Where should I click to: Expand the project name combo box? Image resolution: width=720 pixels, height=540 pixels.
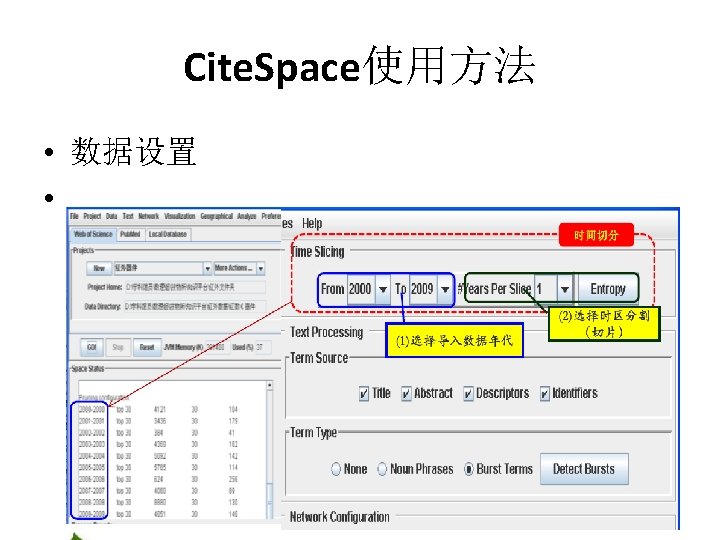[208, 268]
